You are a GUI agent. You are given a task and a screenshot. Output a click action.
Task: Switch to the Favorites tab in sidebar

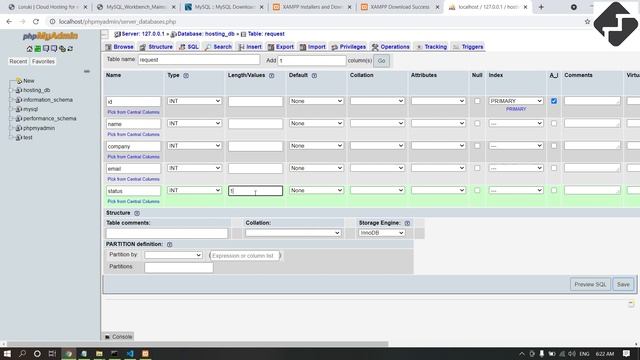[43, 61]
